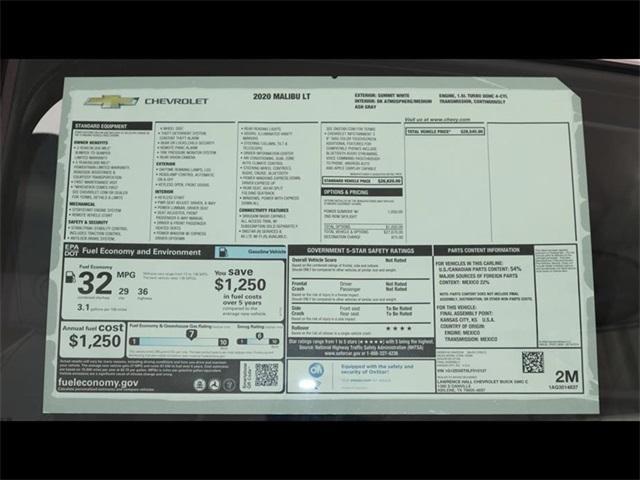
Task: Select the Parts Content Information header
Action: point(483,250)
